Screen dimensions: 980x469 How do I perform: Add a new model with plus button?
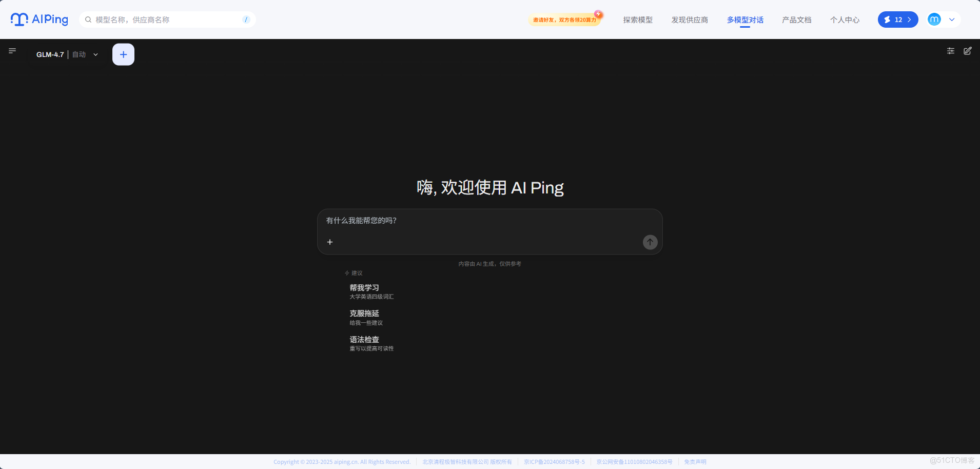(123, 54)
